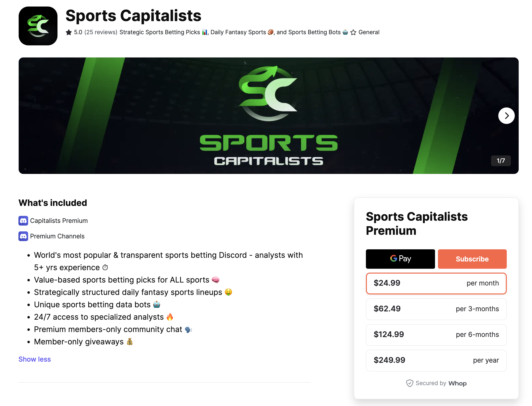The width and height of the screenshot is (532, 406).
Task: Click the Whop security shield icon
Action: (x=410, y=383)
